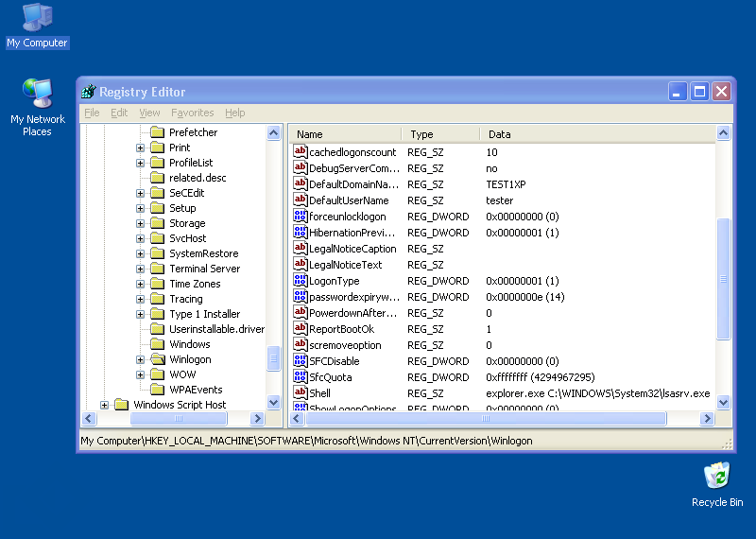The height and width of the screenshot is (539, 756).
Task: Click the 'TEST1XP' data value
Action: [x=506, y=184]
